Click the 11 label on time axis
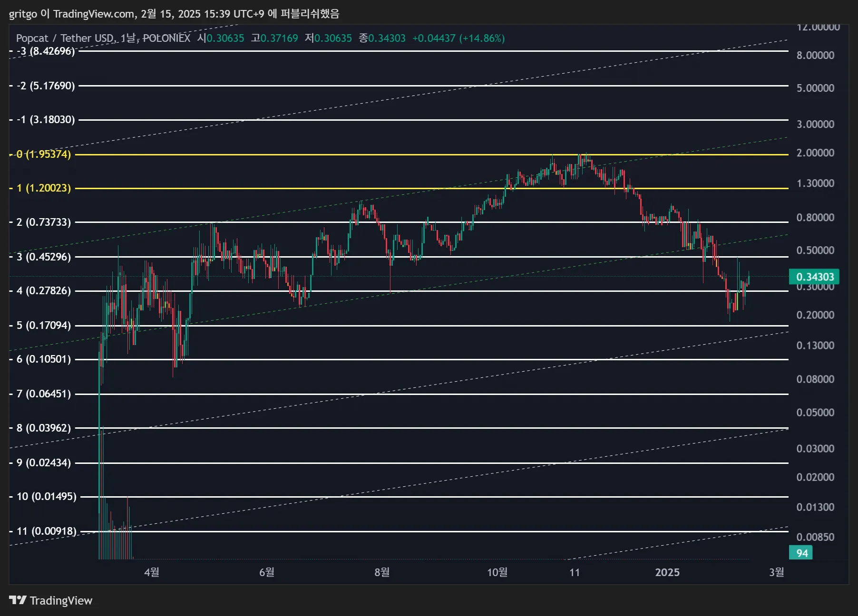Screen dimensions: 858x616 click(x=575, y=572)
